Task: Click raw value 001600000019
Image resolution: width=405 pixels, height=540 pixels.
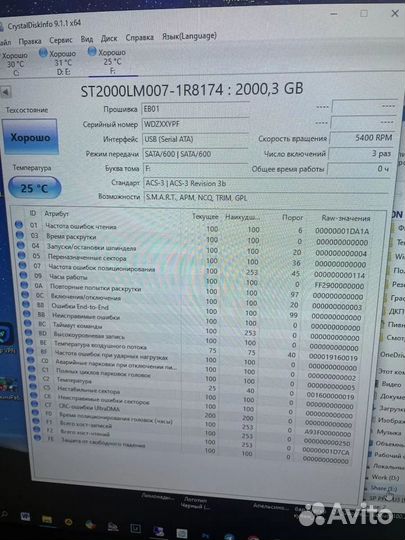Action: [330, 397]
